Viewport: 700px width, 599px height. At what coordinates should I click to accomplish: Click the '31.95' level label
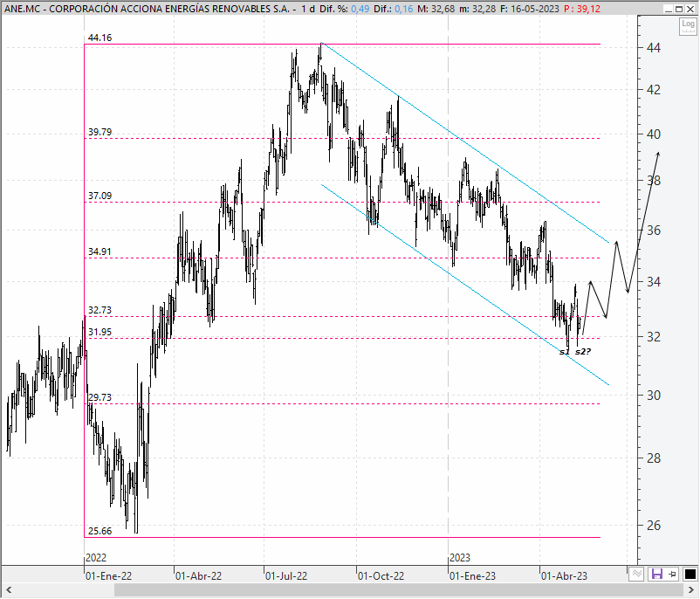pyautogui.click(x=100, y=332)
